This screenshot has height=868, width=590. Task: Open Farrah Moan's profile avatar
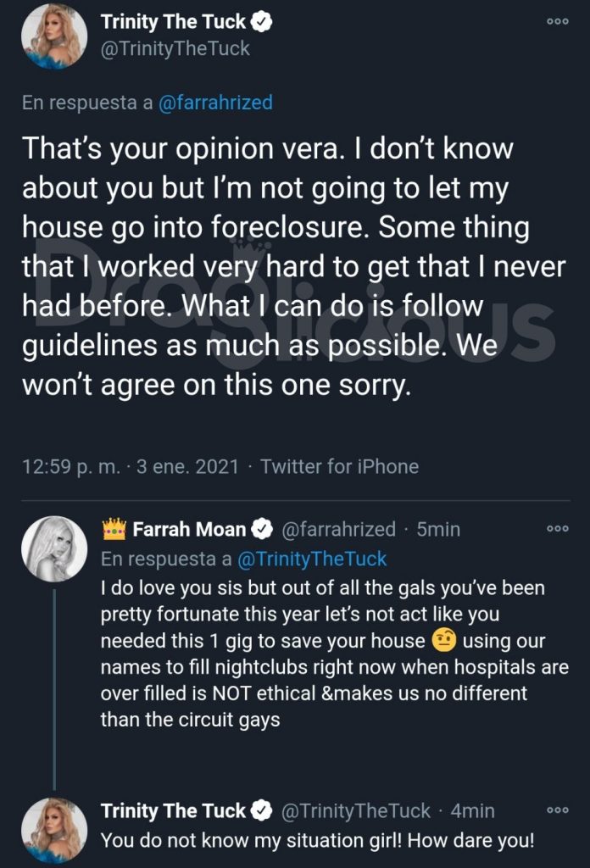pyautogui.click(x=54, y=548)
